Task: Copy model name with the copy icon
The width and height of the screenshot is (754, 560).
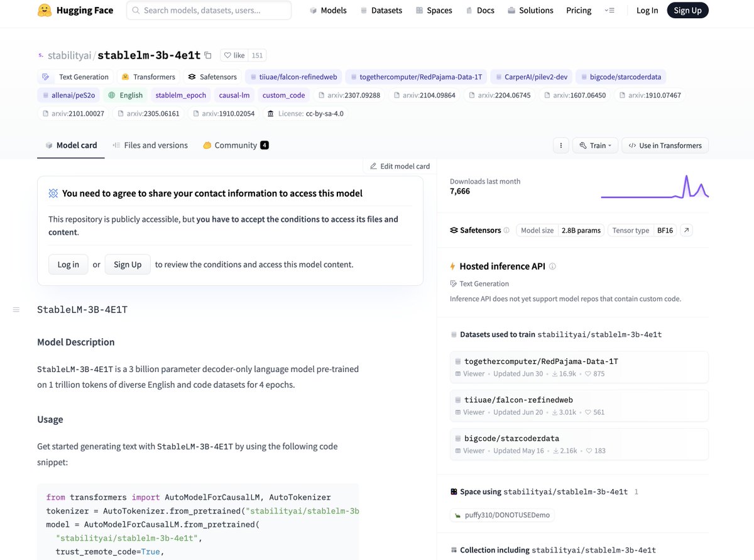Action: tap(208, 55)
